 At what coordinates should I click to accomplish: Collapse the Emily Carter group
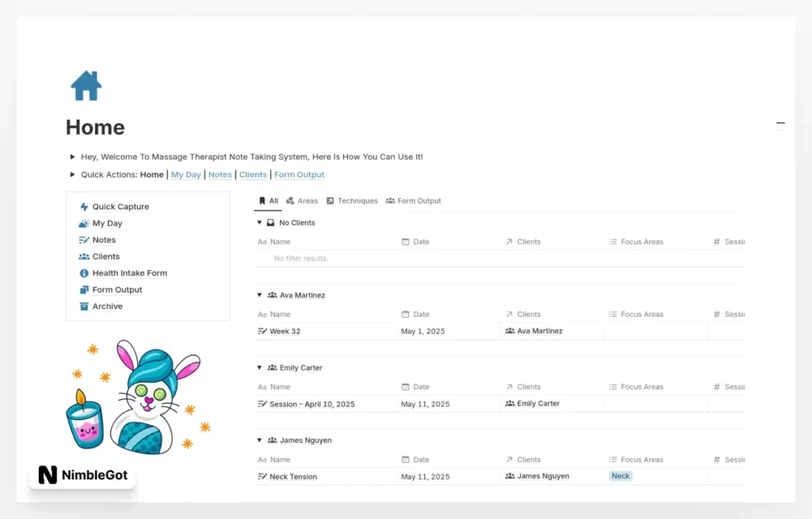coord(259,368)
